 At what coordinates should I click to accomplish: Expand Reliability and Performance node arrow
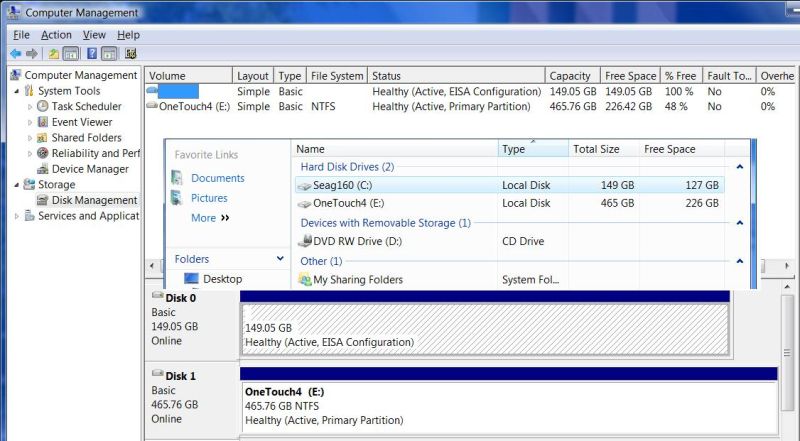pos(30,153)
